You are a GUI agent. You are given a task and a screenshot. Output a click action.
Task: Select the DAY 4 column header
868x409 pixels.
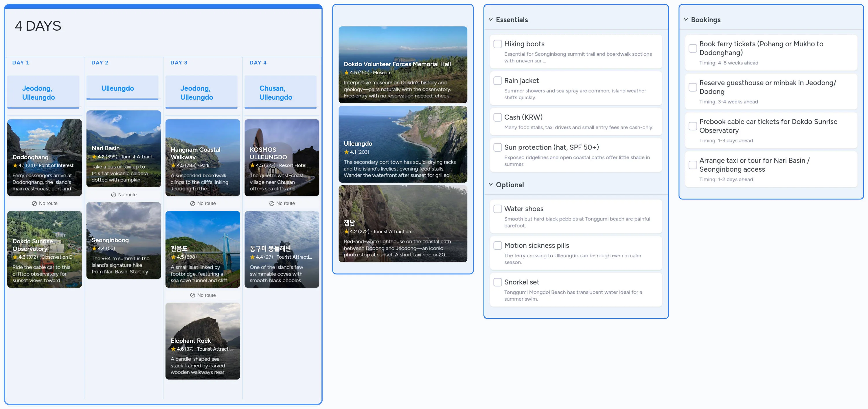point(258,63)
